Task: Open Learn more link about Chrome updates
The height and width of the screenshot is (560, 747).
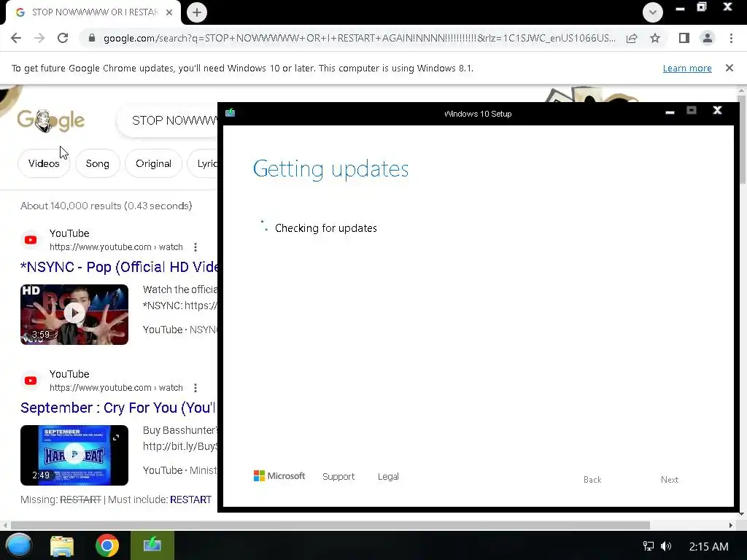Action: coord(687,68)
